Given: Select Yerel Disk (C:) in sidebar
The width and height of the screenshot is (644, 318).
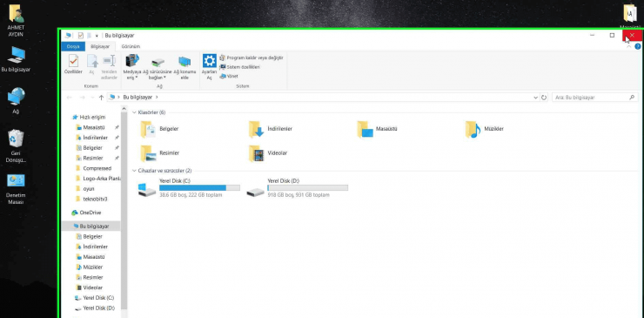Looking at the screenshot, I should 95,298.
